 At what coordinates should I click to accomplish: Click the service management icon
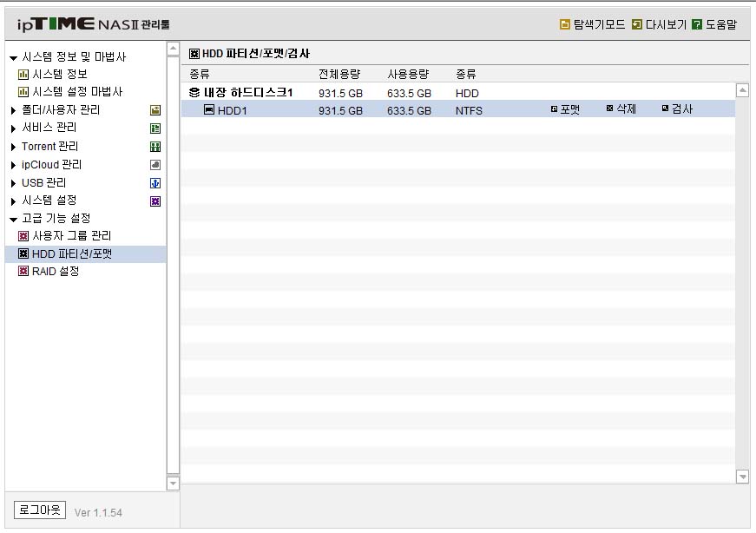pyautogui.click(x=155, y=128)
